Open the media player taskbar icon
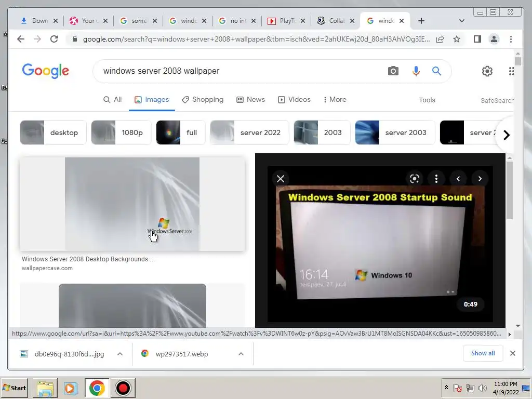The image size is (532, 399). pyautogui.click(x=71, y=388)
